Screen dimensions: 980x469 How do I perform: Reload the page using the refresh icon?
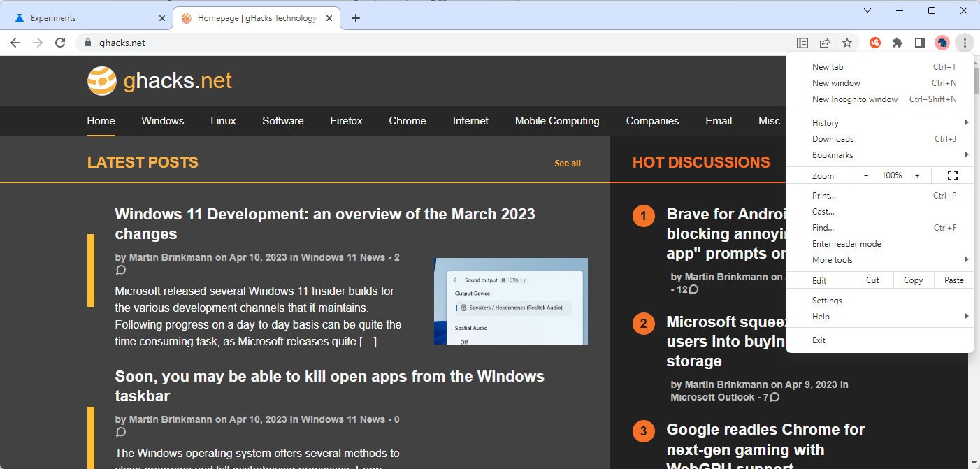click(x=60, y=42)
